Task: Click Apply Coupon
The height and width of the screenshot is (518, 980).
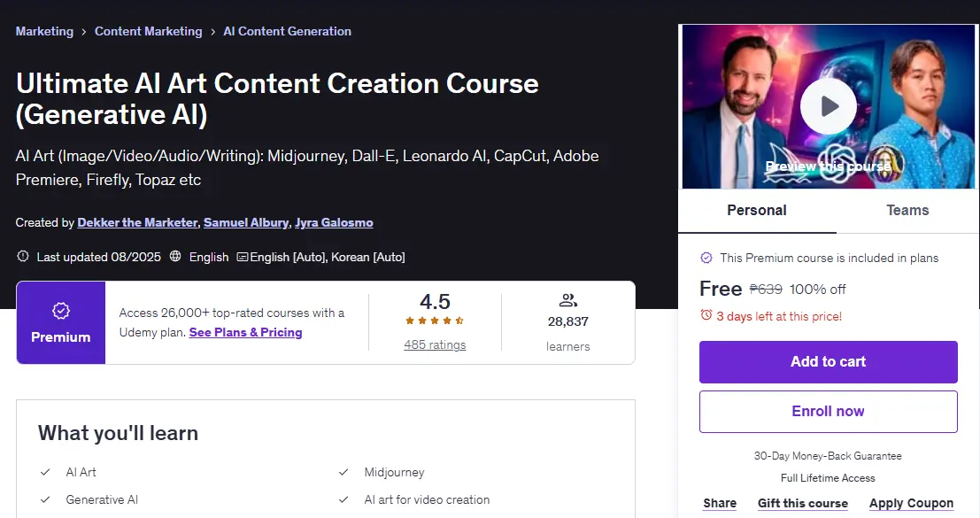Action: point(911,503)
